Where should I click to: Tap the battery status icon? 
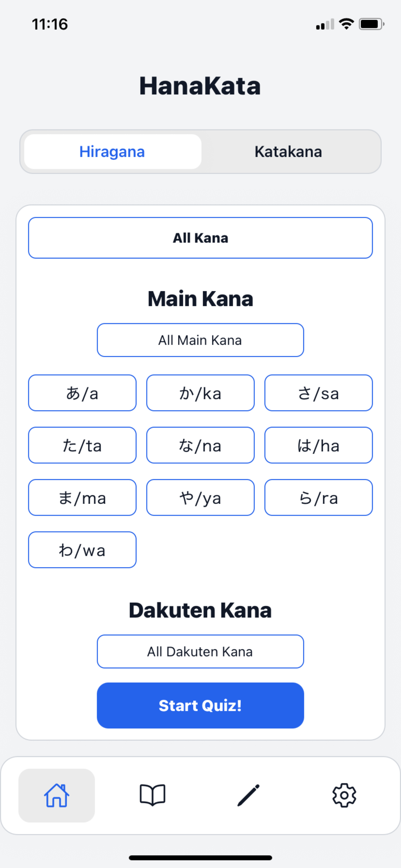pos(371,24)
